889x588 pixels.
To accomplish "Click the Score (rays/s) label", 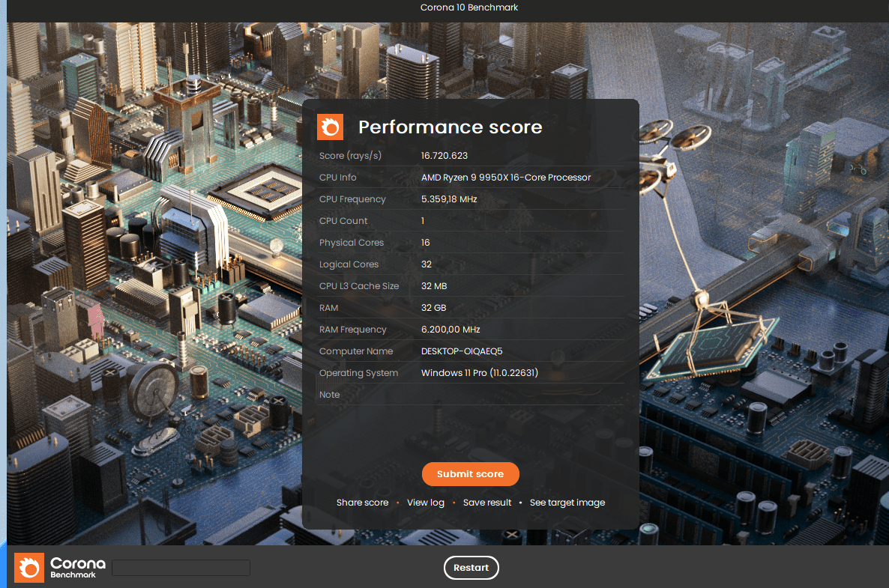I will coord(350,156).
